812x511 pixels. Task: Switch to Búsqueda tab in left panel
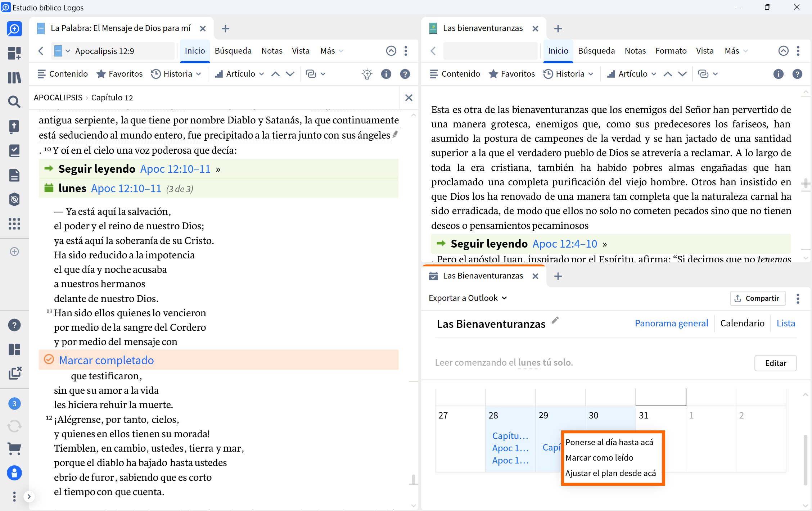233,51
